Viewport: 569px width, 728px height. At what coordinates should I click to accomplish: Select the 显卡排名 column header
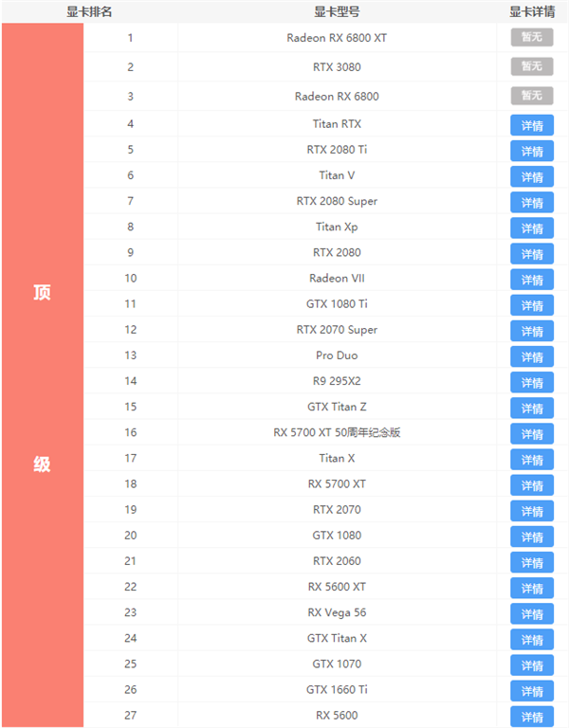(89, 12)
